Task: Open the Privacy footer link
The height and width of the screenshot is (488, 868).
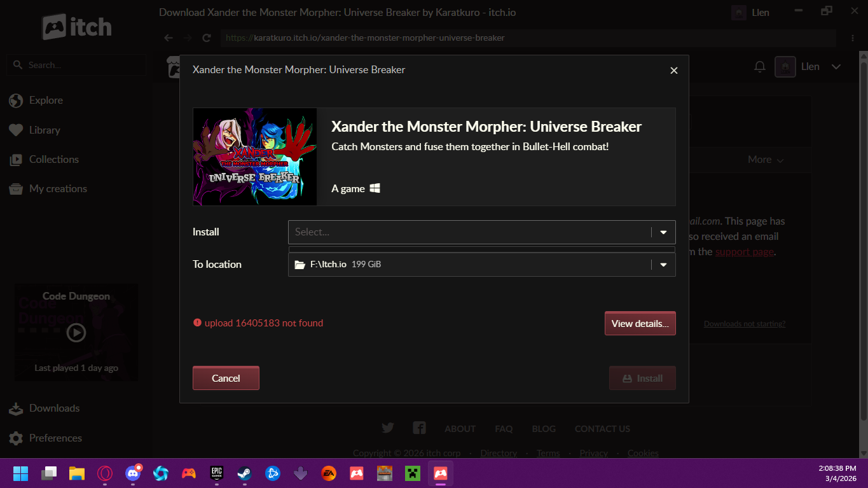Action: 594,453
